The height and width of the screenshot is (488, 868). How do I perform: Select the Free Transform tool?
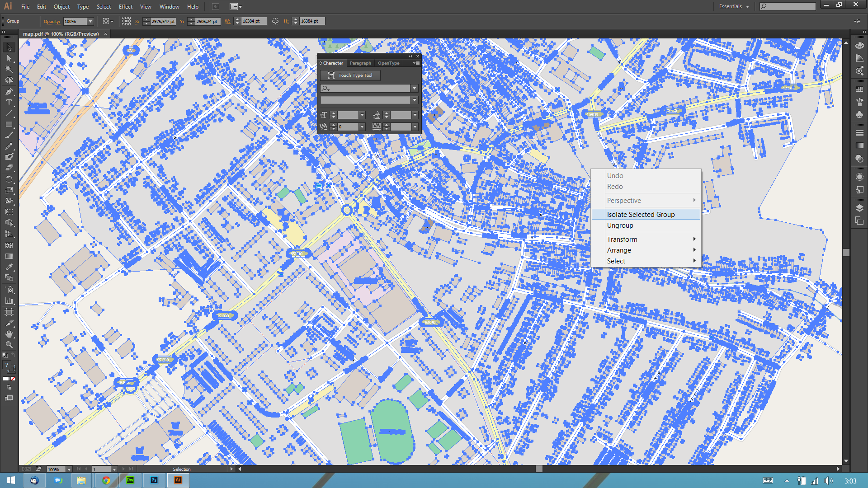[9, 212]
